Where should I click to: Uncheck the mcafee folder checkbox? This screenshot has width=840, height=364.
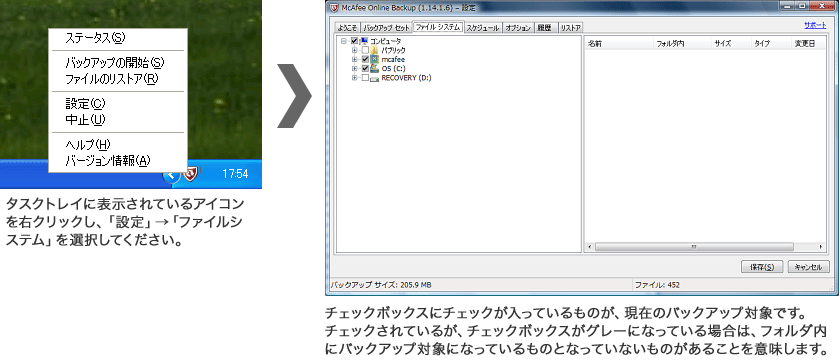[x=365, y=60]
